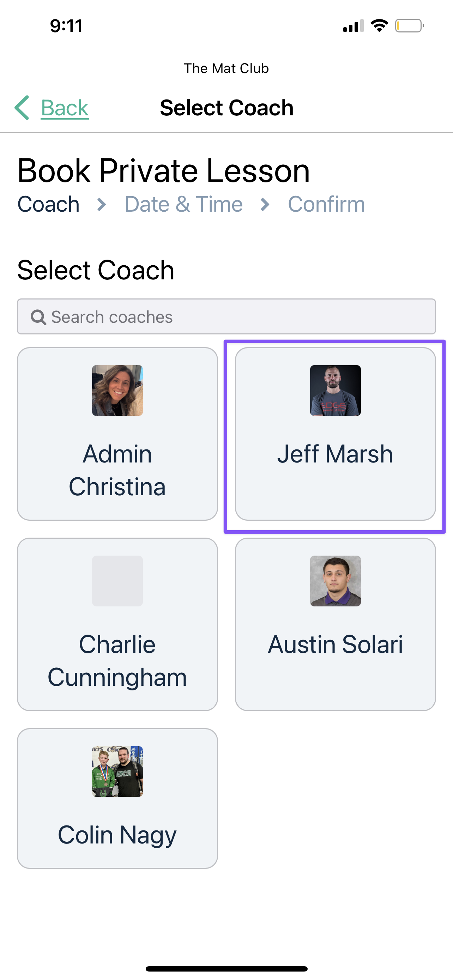Tap Jeff Marsh's profile photo
Screen dimensions: 453x980
pyautogui.click(x=336, y=390)
